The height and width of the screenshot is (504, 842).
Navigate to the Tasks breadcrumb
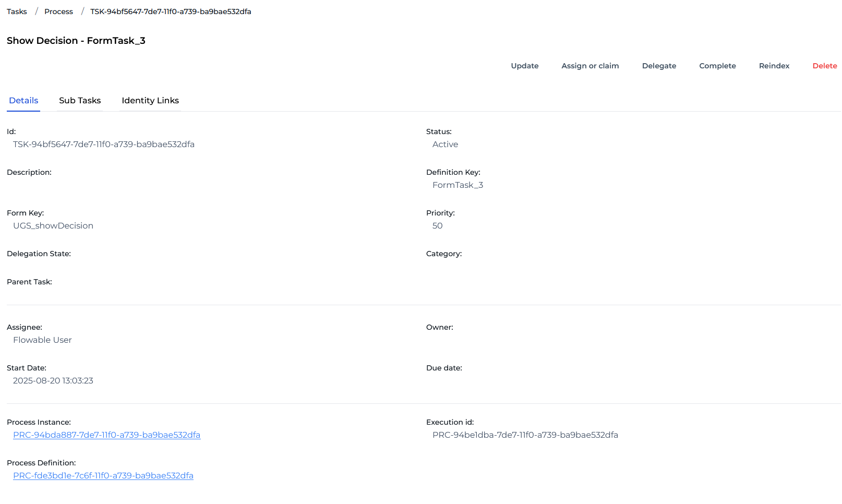(x=16, y=11)
